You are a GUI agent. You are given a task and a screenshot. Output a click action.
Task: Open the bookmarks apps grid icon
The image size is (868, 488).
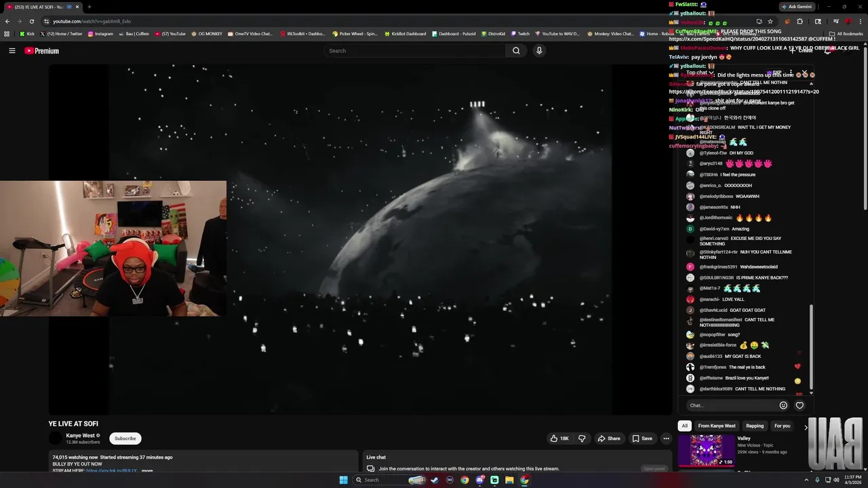coord(7,33)
